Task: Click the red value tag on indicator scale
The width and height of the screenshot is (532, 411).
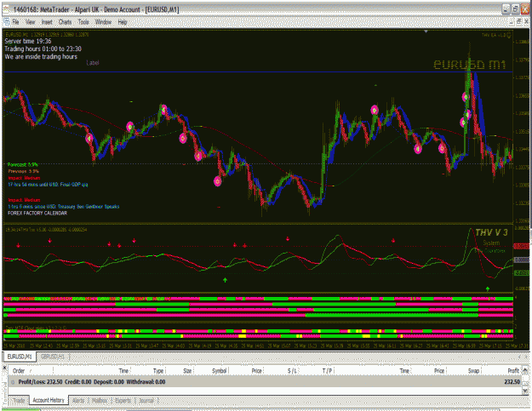Action: pos(522,246)
